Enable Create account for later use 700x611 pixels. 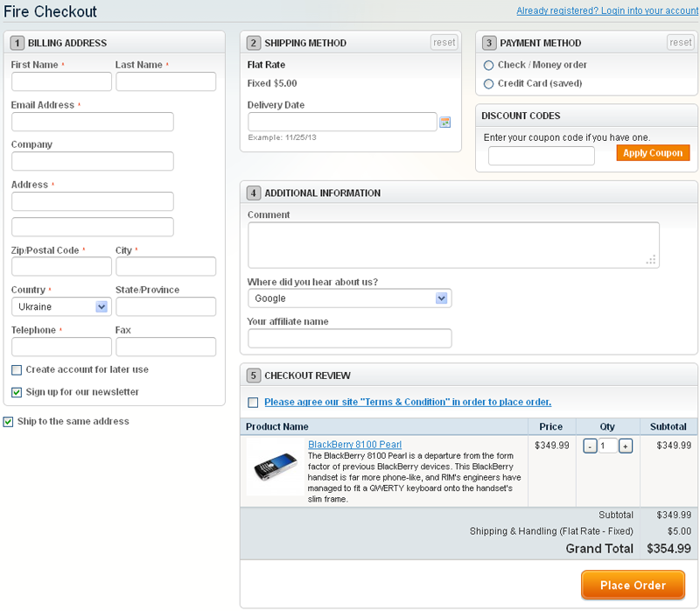pyautogui.click(x=17, y=370)
